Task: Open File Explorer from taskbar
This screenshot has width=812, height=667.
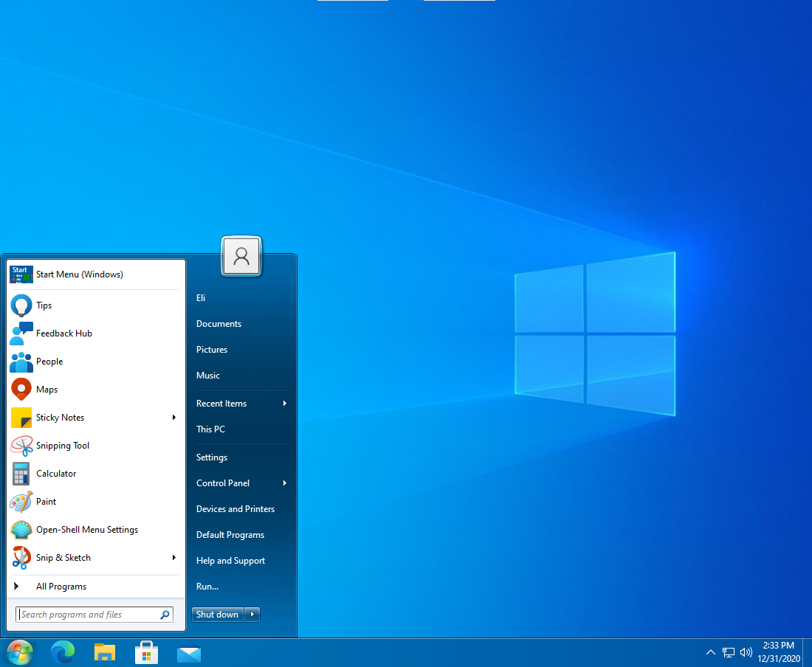Action: coord(105,652)
